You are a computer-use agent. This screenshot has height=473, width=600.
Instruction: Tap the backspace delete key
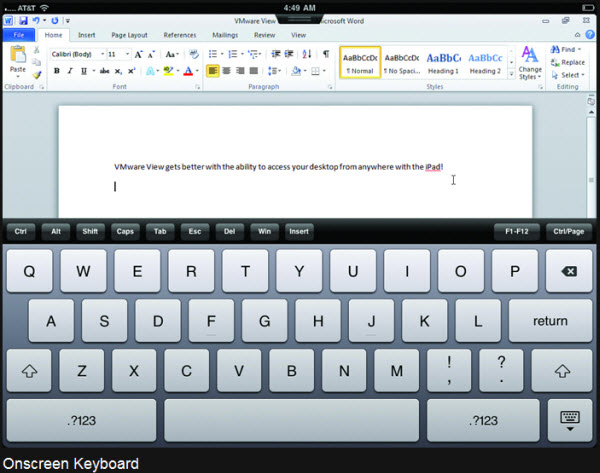(569, 271)
